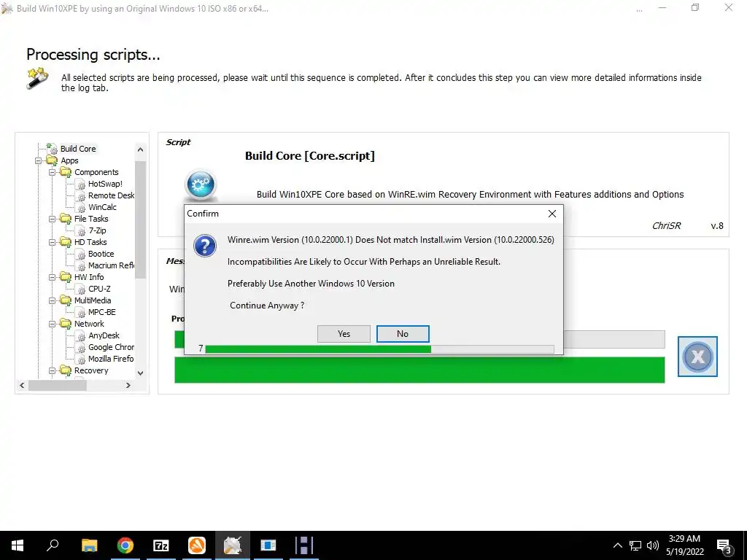
Task: Click the Recovery folder icon
Action: [x=66, y=370]
